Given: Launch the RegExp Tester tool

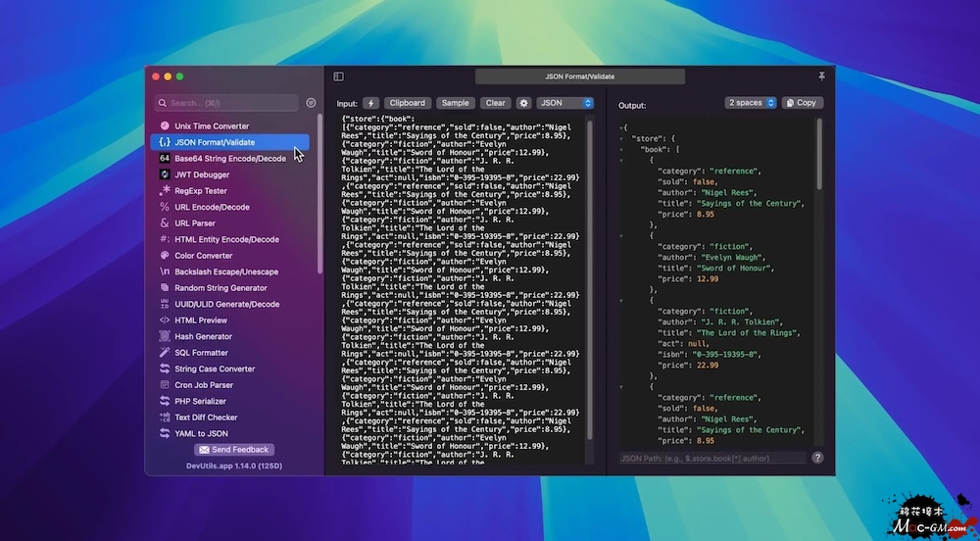Looking at the screenshot, I should coord(201,191).
